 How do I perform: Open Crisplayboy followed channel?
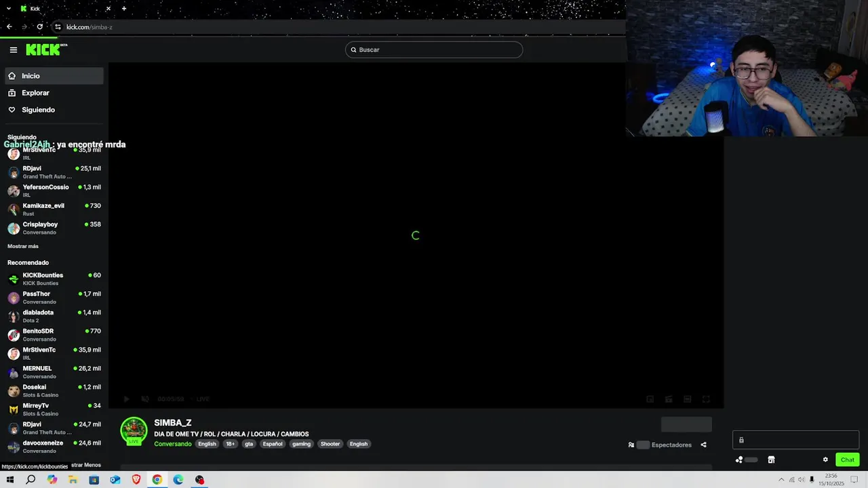[54, 228]
